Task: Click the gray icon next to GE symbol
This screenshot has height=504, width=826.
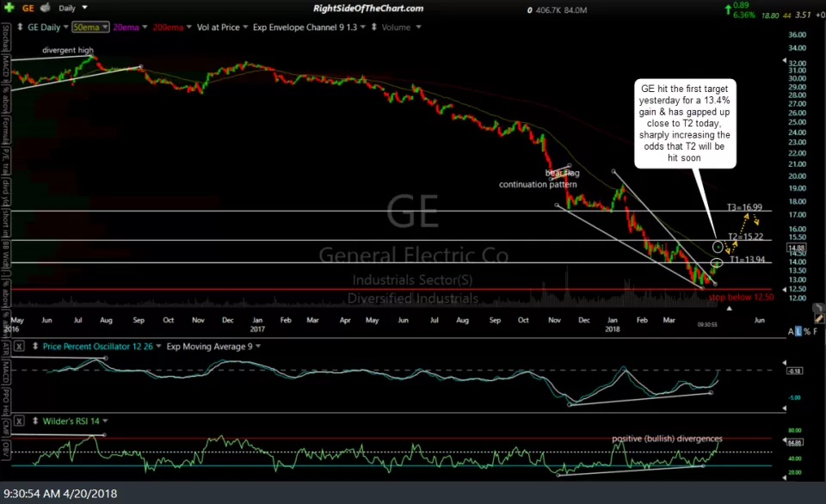Action: [x=46, y=8]
